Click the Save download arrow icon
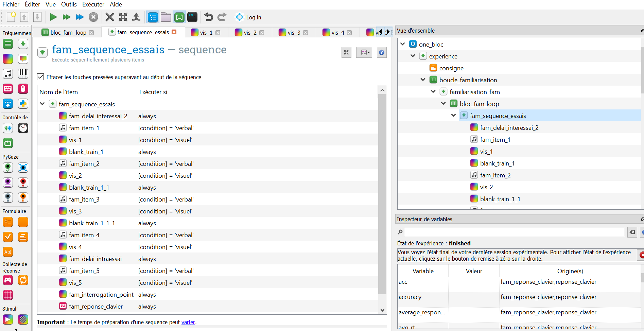This screenshot has height=331, width=644. coord(37,17)
